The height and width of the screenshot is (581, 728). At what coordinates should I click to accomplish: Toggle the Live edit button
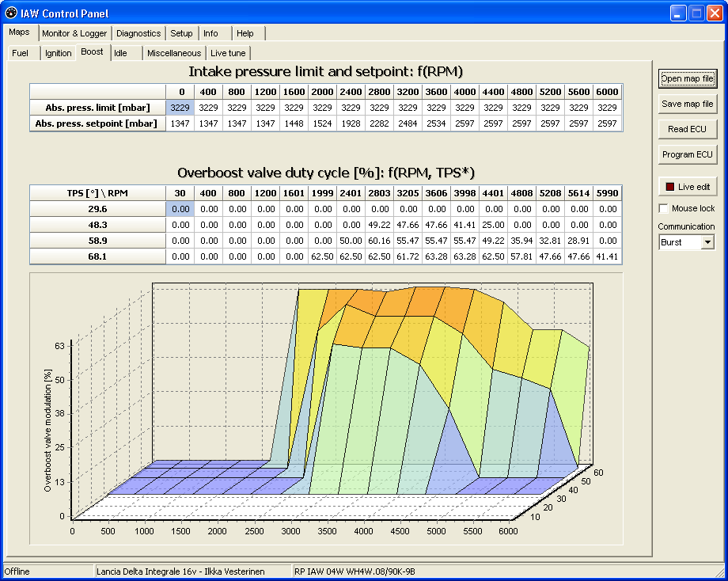click(688, 187)
